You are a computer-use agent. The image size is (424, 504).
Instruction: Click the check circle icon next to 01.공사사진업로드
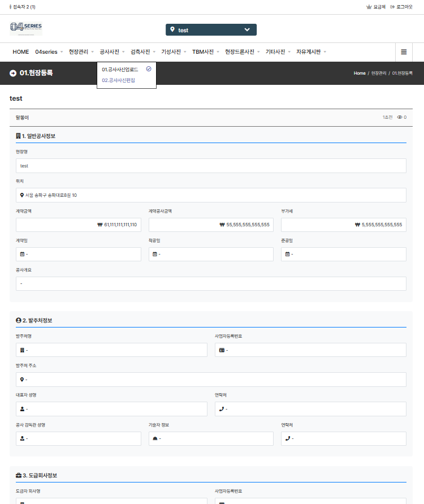coord(149,69)
